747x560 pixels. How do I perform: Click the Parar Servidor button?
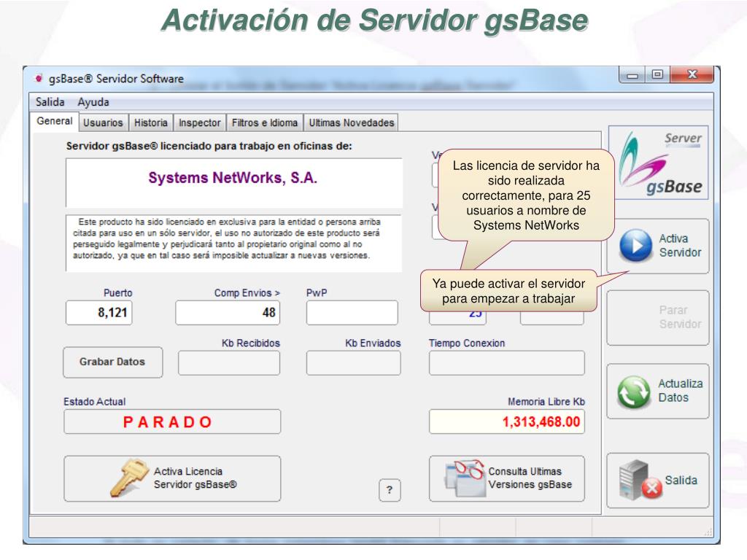(x=658, y=318)
